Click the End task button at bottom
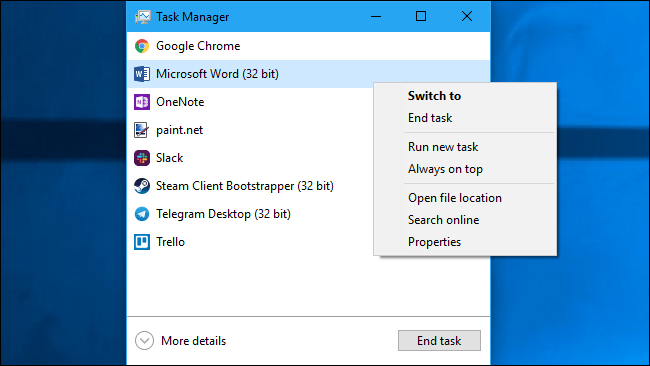The image size is (650, 366). (x=439, y=341)
